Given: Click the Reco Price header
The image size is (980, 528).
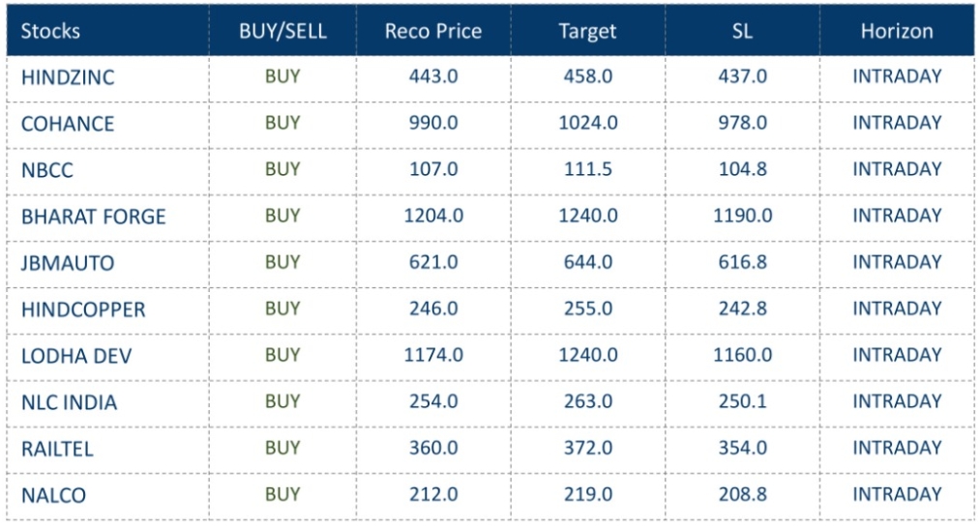Looking at the screenshot, I should [432, 31].
